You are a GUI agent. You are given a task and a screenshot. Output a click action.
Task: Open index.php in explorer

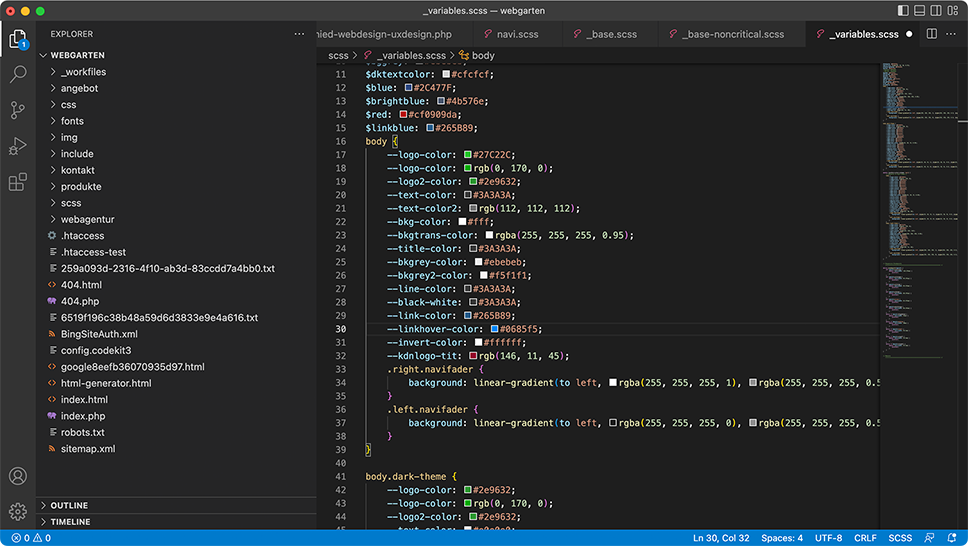[176, 416]
